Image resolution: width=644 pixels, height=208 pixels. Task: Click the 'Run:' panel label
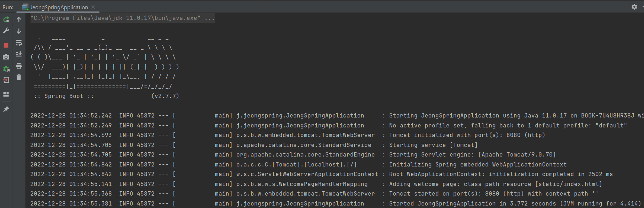tap(8, 7)
